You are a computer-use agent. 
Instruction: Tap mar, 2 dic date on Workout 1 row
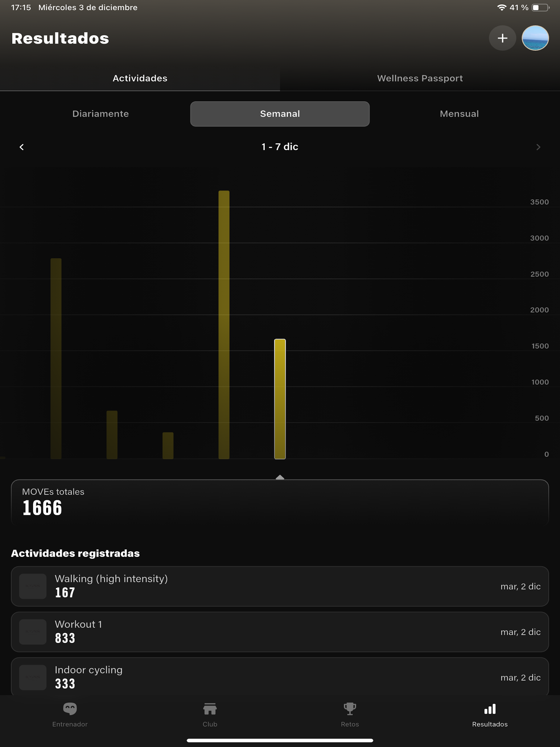tap(520, 632)
